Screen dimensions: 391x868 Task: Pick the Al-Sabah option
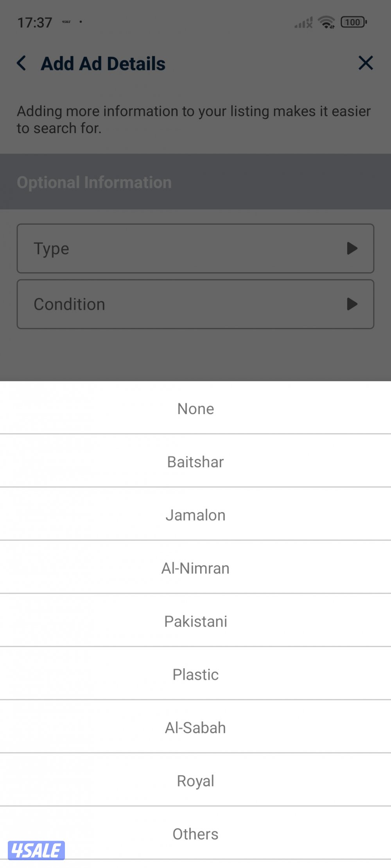click(195, 727)
